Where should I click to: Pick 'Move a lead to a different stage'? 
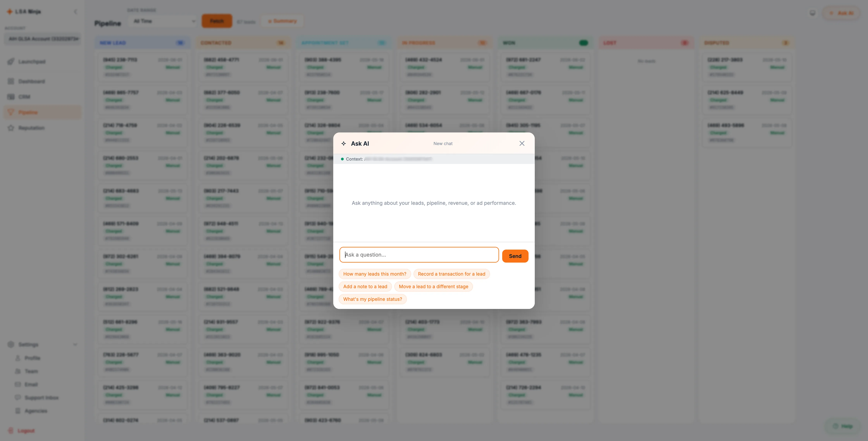(x=433, y=287)
